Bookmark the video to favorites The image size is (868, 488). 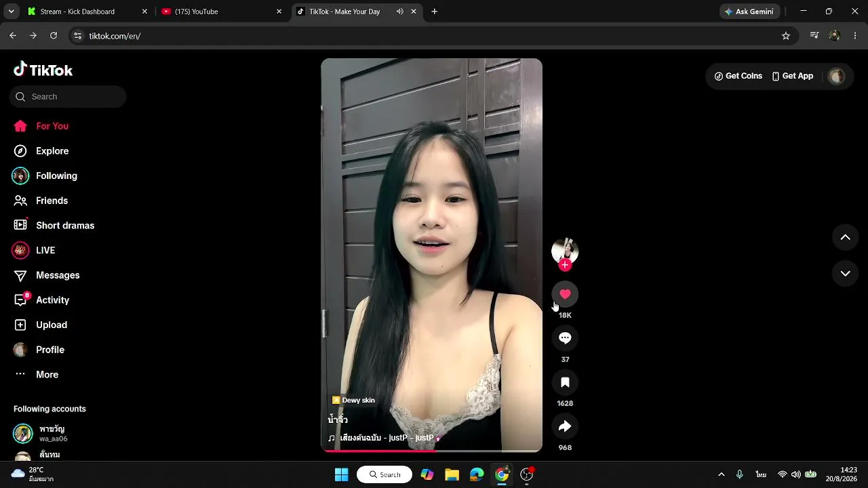pos(565,382)
